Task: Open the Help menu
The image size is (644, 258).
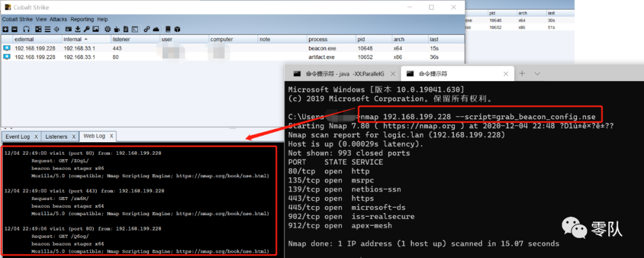Action: point(103,19)
